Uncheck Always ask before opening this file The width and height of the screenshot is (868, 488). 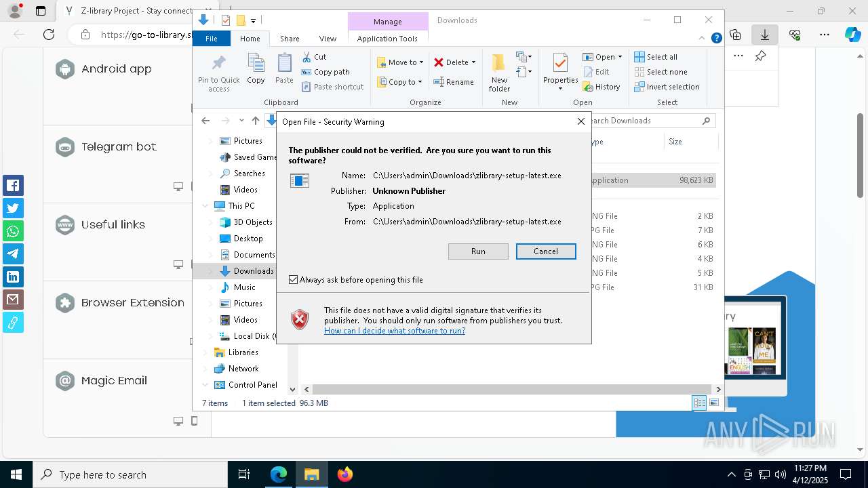coord(293,279)
